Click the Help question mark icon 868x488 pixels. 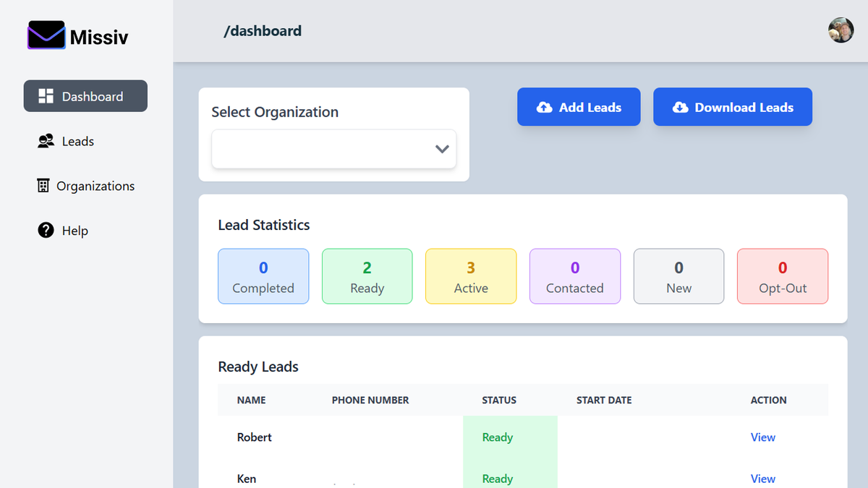point(46,231)
